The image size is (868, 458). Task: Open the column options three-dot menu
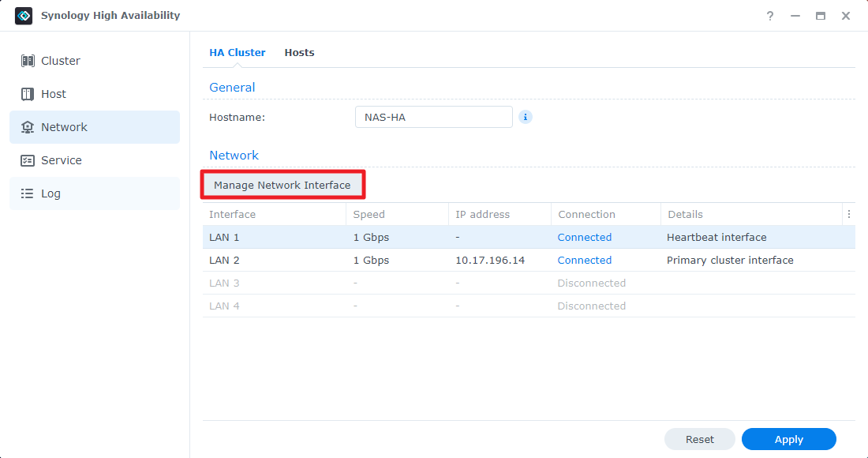pyautogui.click(x=849, y=214)
